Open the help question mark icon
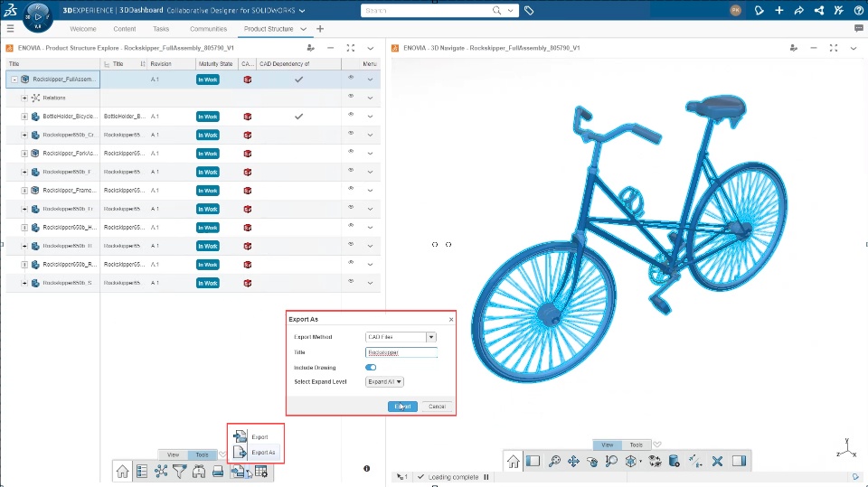Screen dimensions: 868x487 859,11
